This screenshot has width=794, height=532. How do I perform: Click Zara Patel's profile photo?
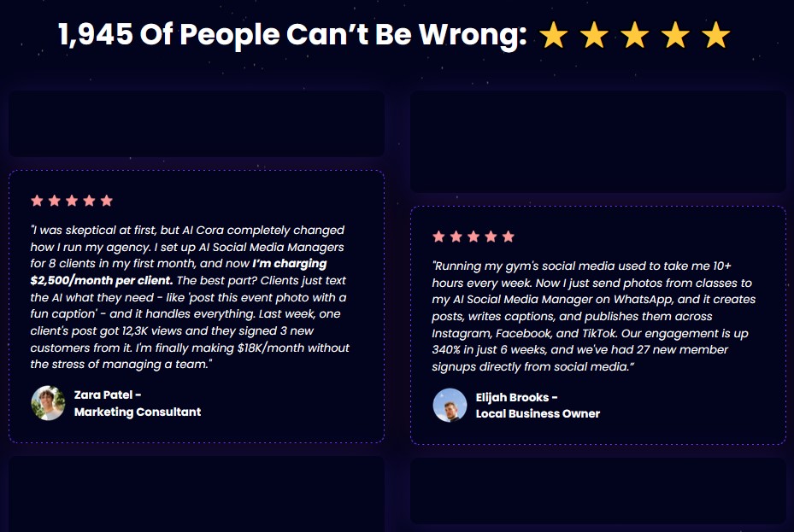click(x=48, y=403)
